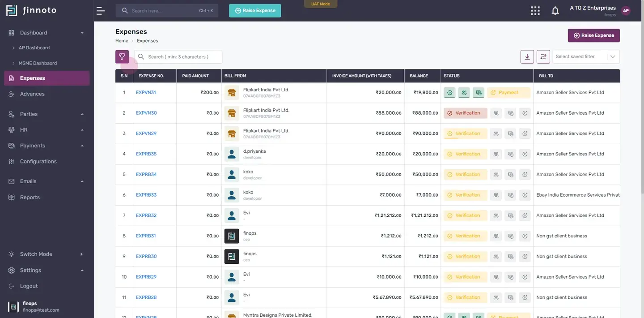This screenshot has width=644, height=318.
Task: Open the MSME Dashbaord page
Action: click(38, 63)
